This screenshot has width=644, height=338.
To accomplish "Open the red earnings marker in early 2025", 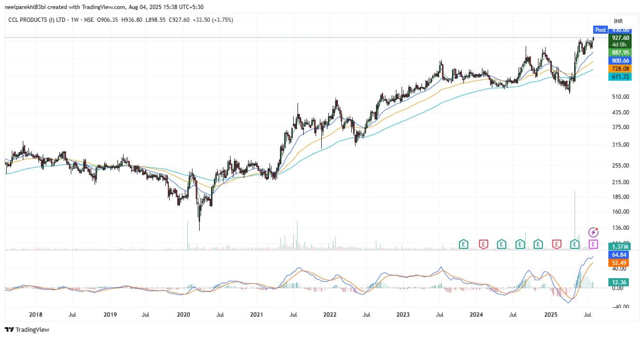I will (557, 244).
